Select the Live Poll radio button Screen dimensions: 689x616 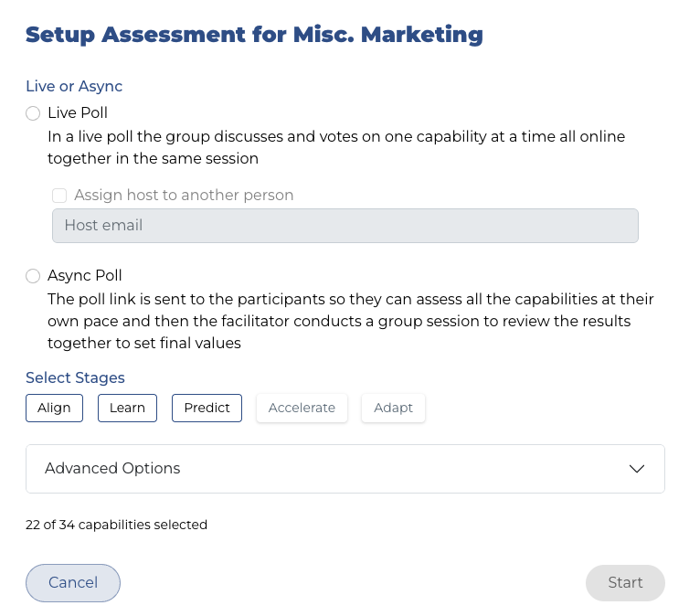[x=33, y=113]
